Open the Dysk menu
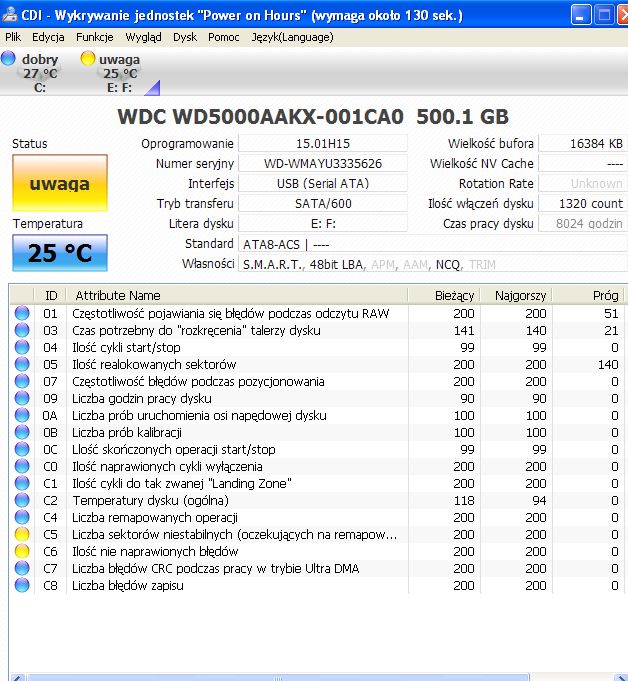This screenshot has width=628, height=681. click(185, 37)
